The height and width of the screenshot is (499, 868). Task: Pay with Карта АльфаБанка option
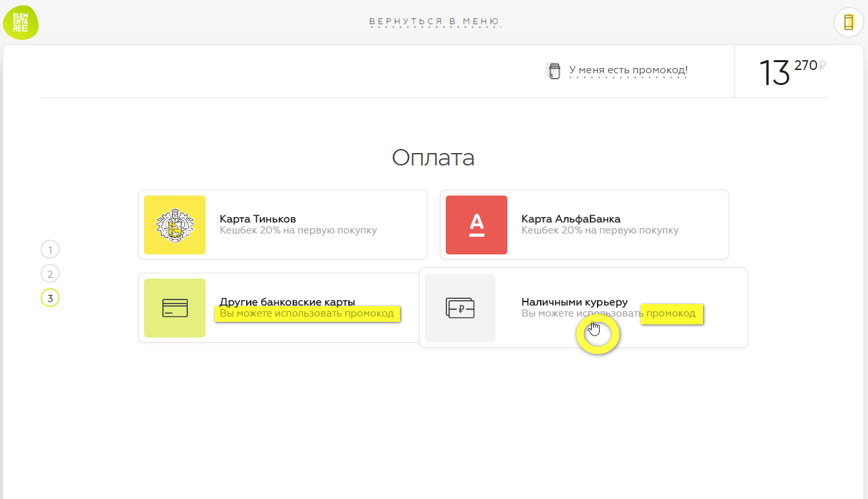click(x=585, y=225)
